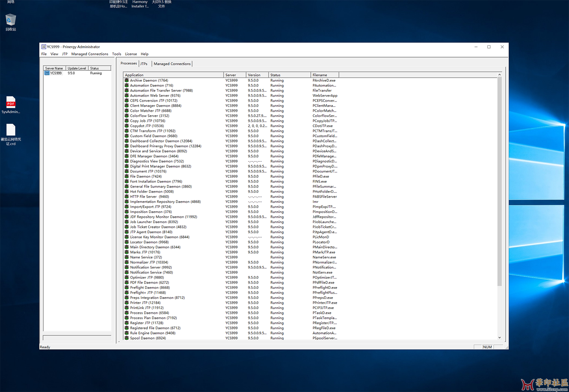Open the Managed Connections menu

point(89,54)
